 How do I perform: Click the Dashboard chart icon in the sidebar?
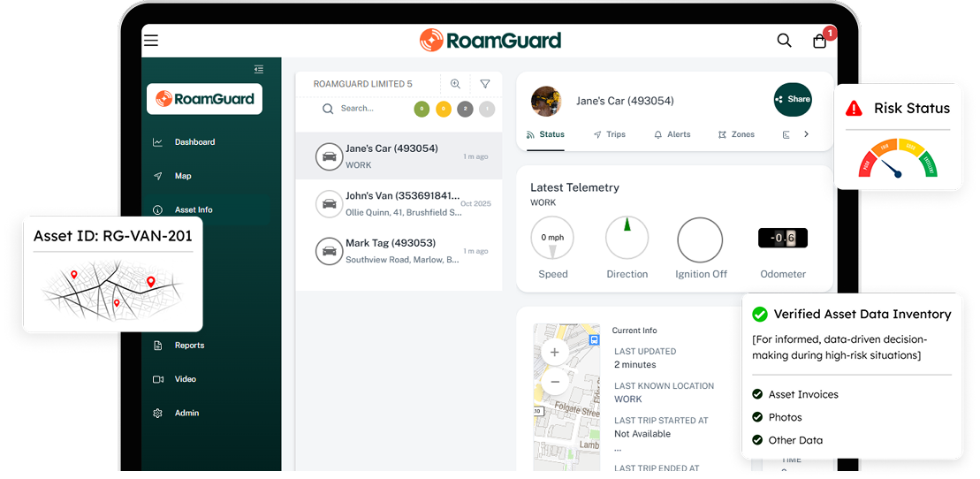pos(157,142)
